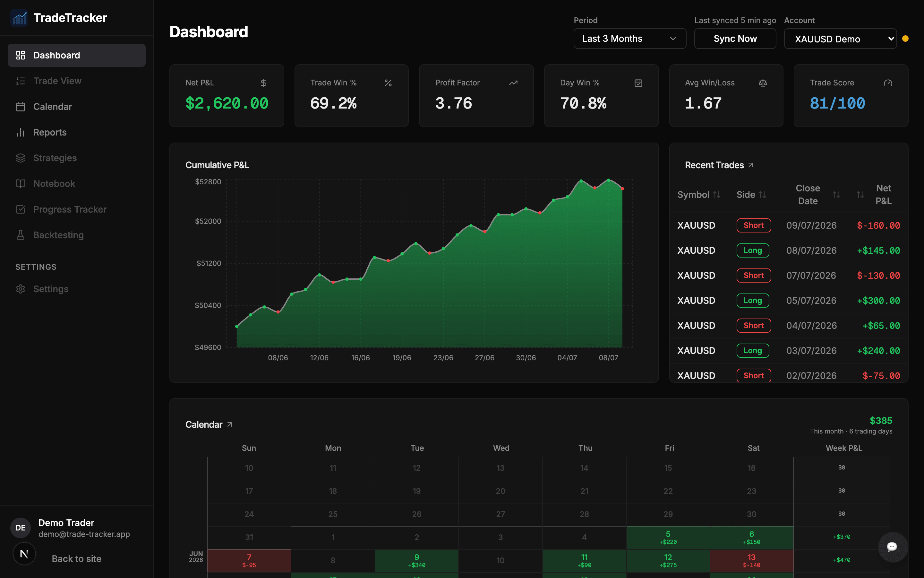The height and width of the screenshot is (578, 924).
Task: Click the Settings gear icon
Action: click(x=21, y=289)
